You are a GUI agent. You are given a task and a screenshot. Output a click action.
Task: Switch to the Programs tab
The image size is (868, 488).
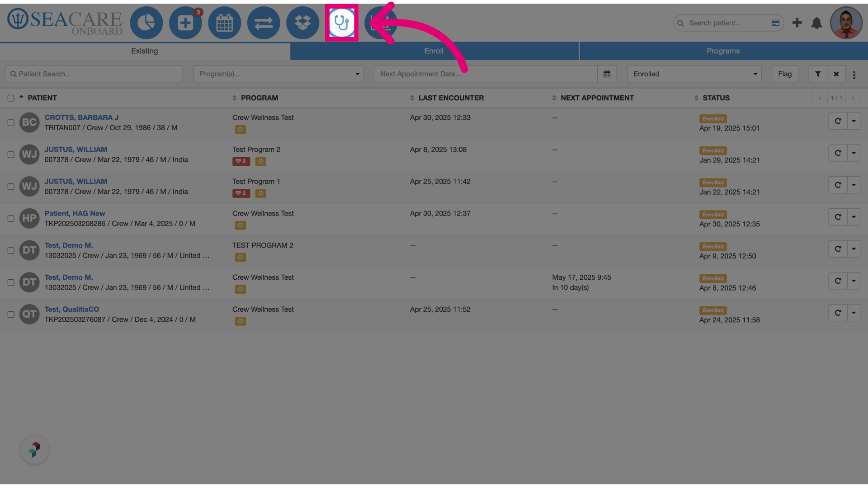tap(723, 51)
